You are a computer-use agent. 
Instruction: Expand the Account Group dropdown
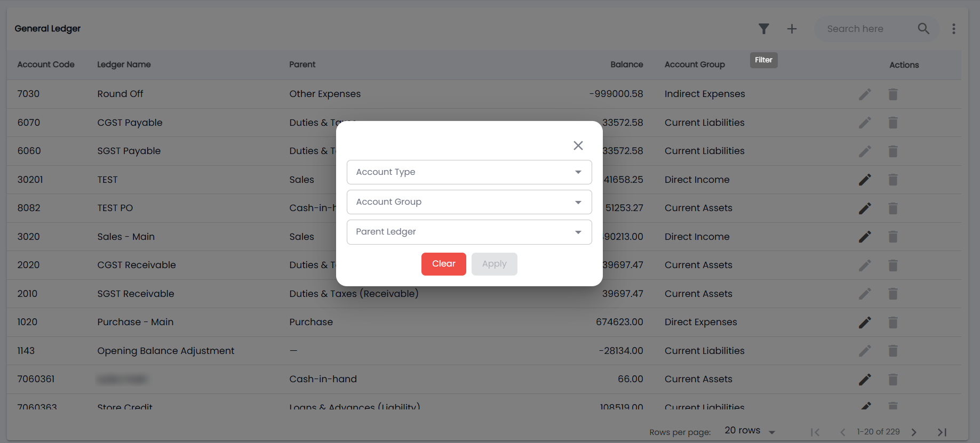pos(469,202)
